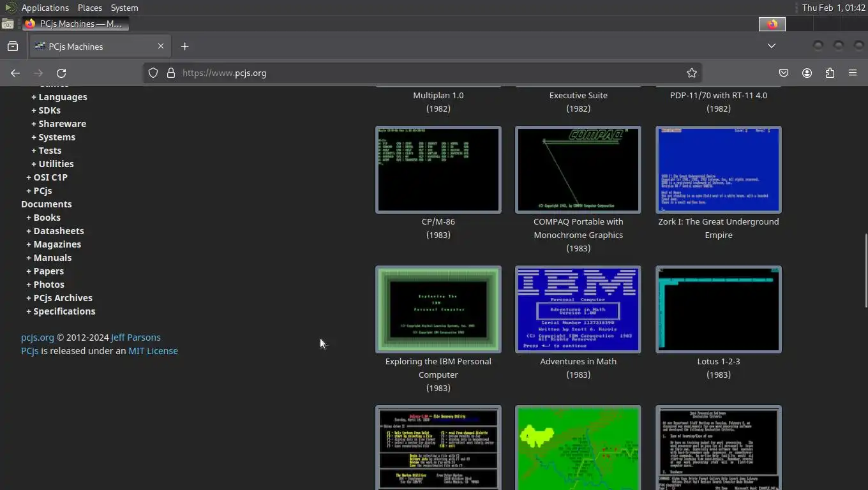Image resolution: width=868 pixels, height=490 pixels.
Task: Open the Zork I thumbnail
Action: point(719,170)
